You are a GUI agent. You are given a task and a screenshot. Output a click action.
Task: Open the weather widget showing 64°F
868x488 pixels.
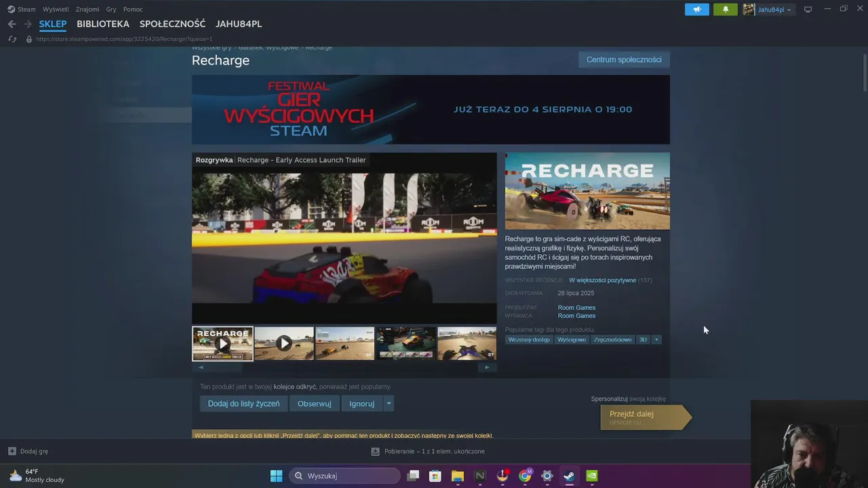37,476
